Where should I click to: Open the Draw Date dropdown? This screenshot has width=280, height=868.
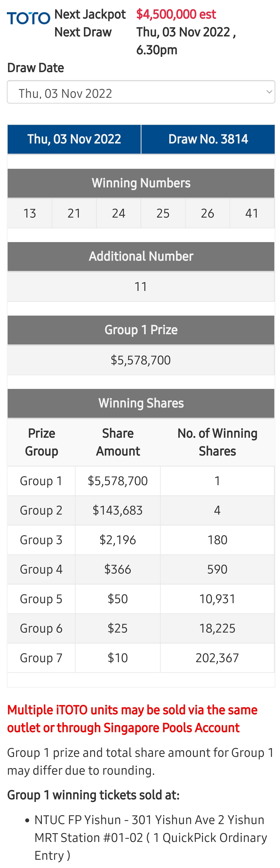click(141, 92)
